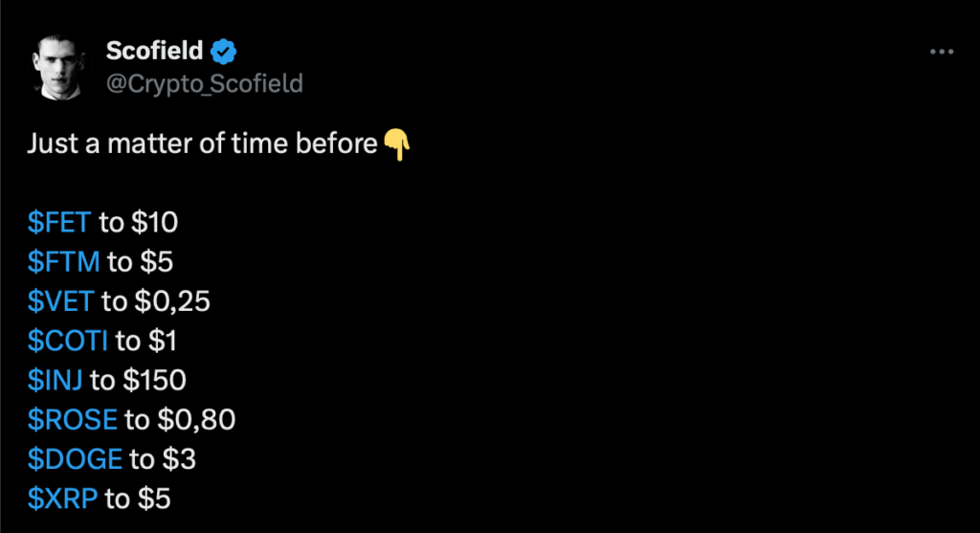Click the $FET cashtag

pos(59,223)
